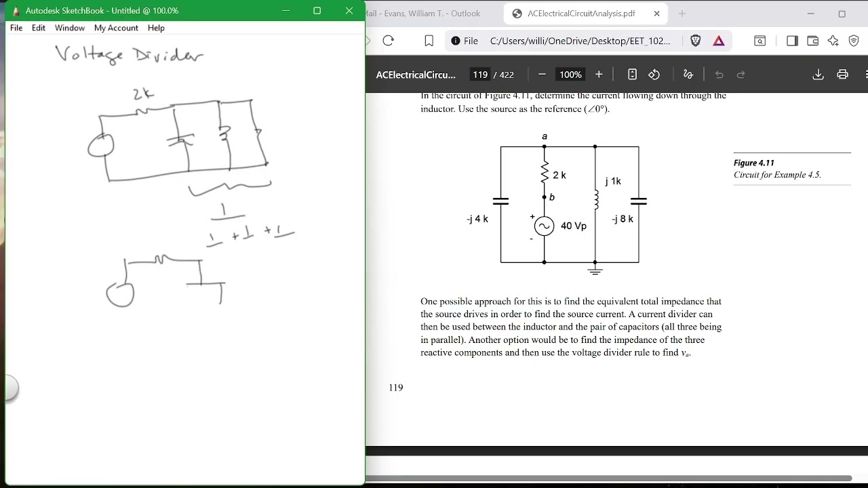868x488 pixels.
Task: Open the My Account menu
Action: (116, 28)
